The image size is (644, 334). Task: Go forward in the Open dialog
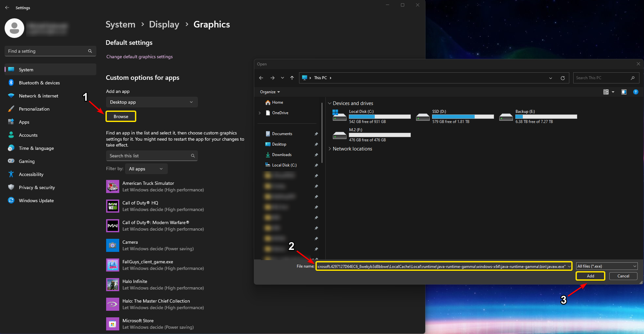click(x=273, y=78)
